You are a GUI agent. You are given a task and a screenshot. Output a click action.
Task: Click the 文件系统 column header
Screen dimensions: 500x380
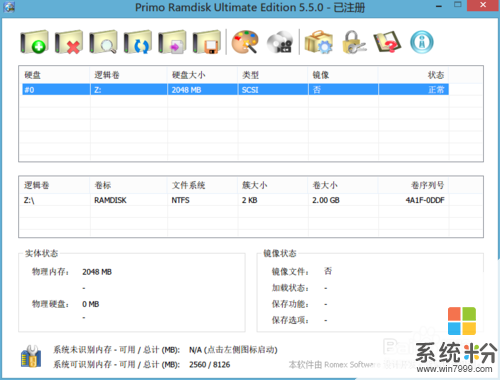click(203, 185)
